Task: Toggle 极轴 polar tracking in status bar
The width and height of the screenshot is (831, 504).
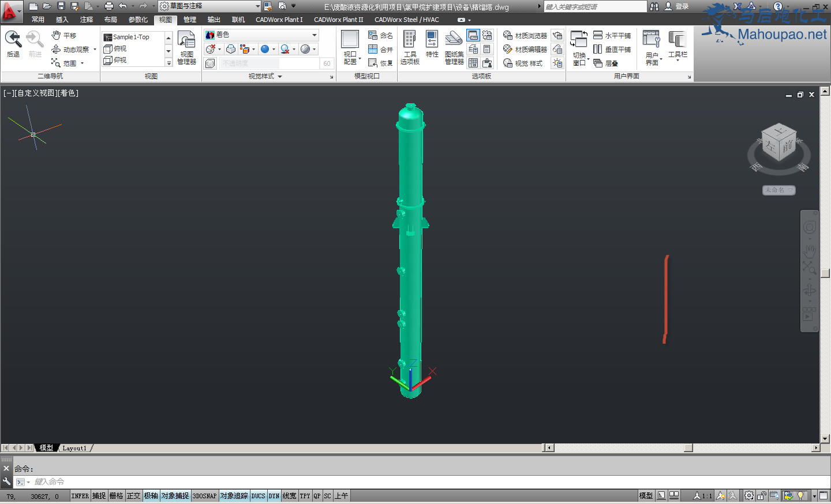Action: point(151,496)
